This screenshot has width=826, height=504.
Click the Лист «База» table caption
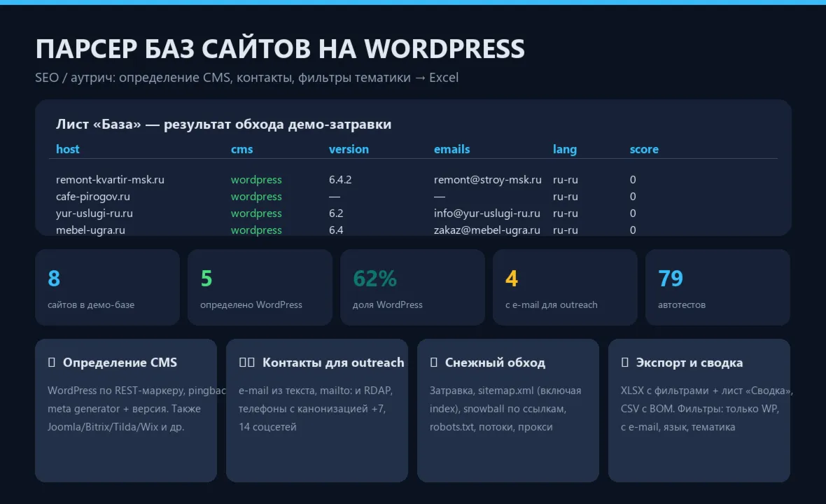pyautogui.click(x=223, y=125)
